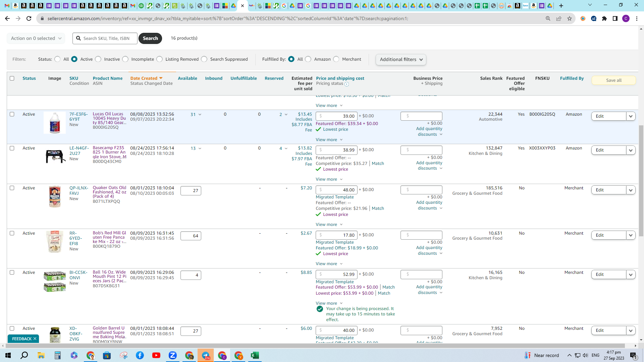Expand Edit options arrow for Lucas Oil row
The width and height of the screenshot is (644, 362).
click(631, 116)
